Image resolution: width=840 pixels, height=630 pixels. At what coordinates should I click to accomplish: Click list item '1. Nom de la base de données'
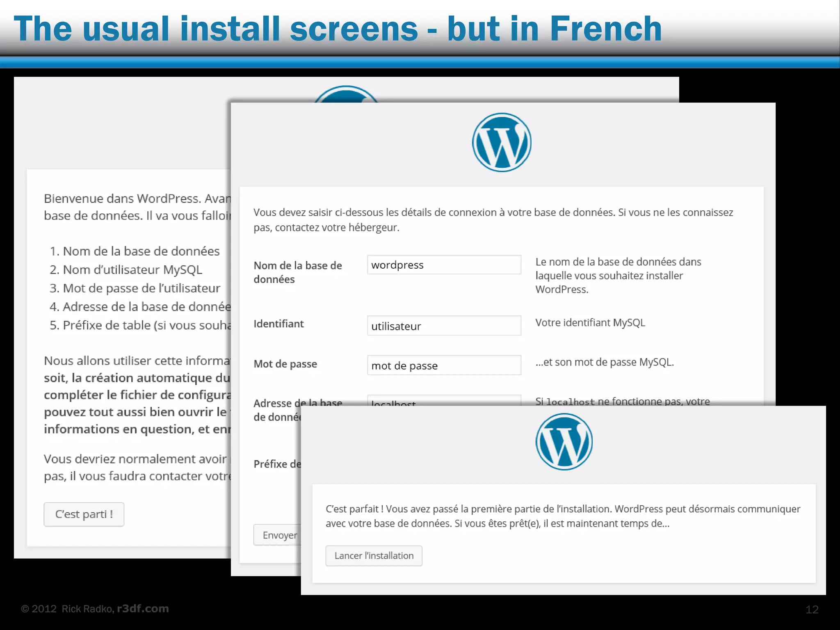click(135, 251)
